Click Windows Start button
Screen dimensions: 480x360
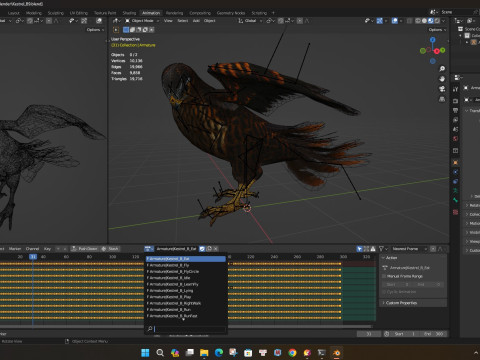[145, 353]
